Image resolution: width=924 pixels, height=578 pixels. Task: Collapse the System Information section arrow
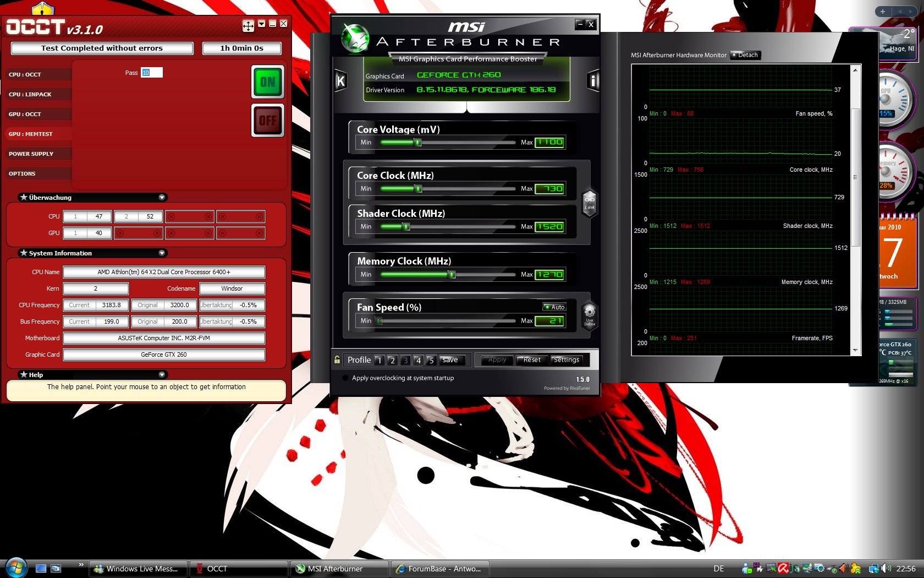(x=162, y=253)
